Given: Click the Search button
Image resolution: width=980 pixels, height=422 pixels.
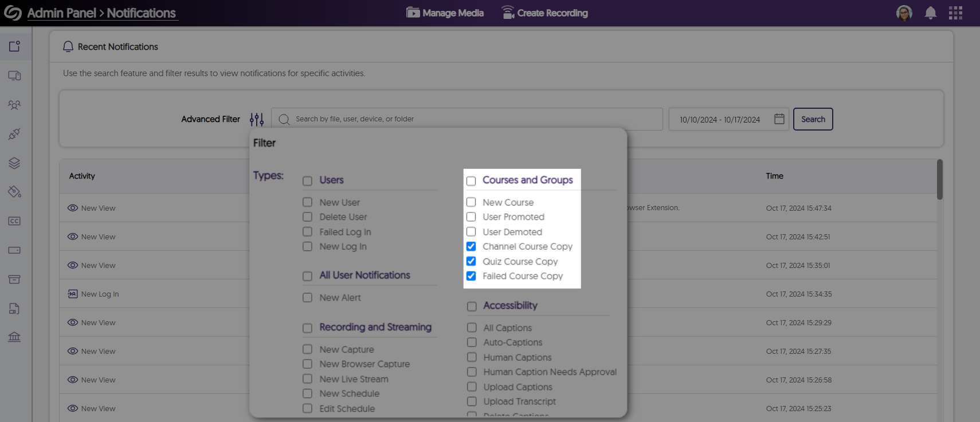Looking at the screenshot, I should pos(813,119).
